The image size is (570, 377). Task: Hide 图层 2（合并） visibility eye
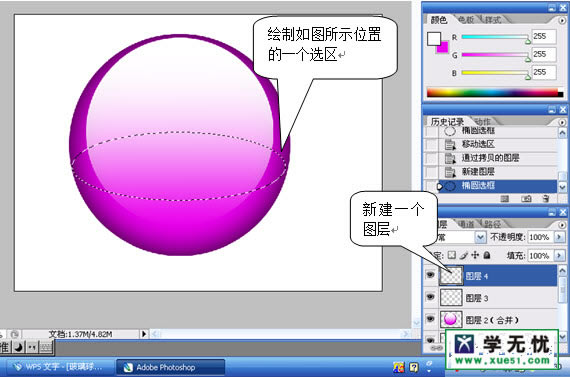pyautogui.click(x=430, y=319)
